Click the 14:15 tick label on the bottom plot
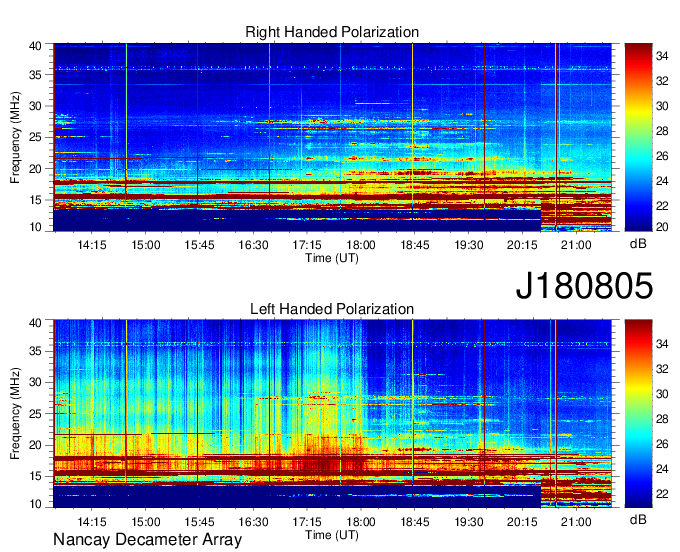The image size is (680, 552). tap(92, 522)
